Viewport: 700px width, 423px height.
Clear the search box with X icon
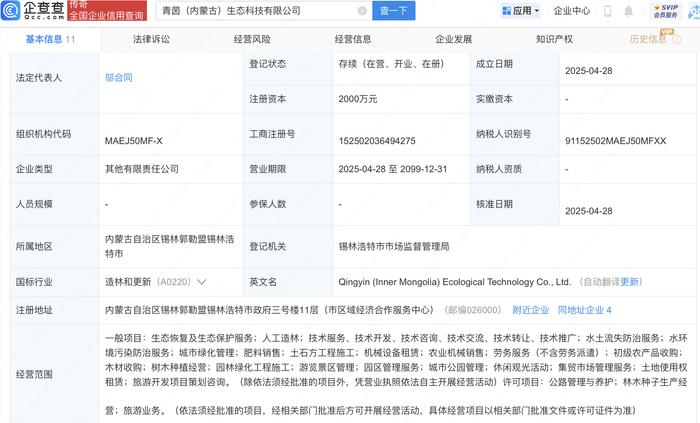click(362, 11)
